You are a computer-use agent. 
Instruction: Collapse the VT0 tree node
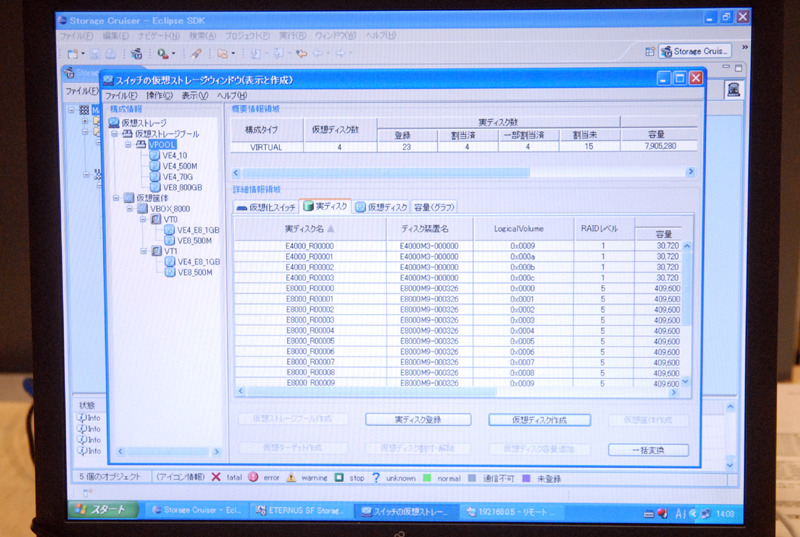tap(143, 219)
